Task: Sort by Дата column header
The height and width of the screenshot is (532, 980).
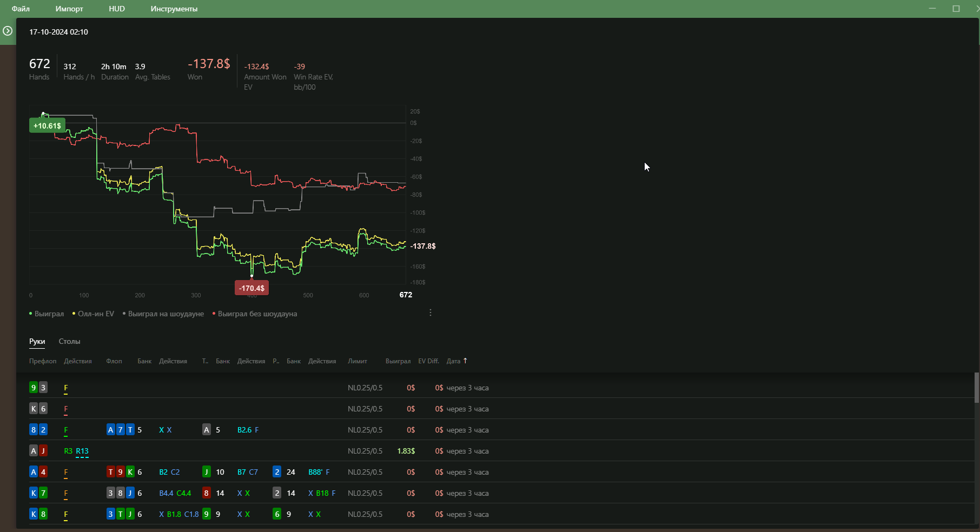Action: [x=453, y=361]
